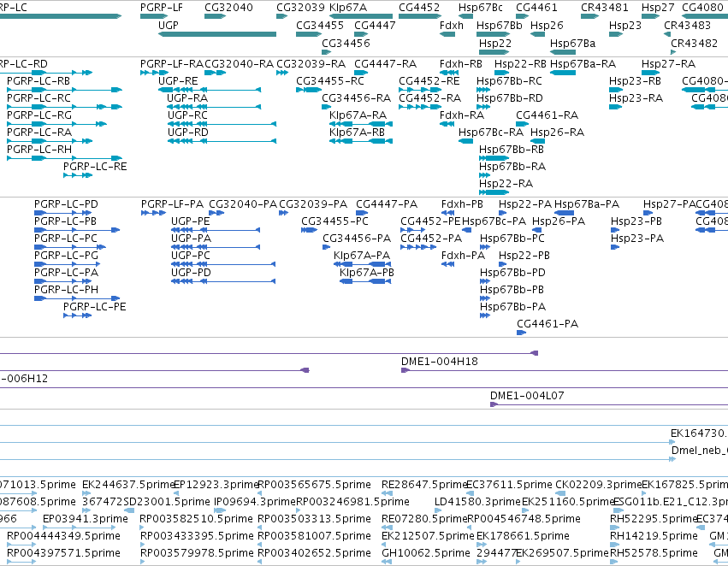
Task: Select EST RP003565675.5prime
Action: tap(260, 493)
